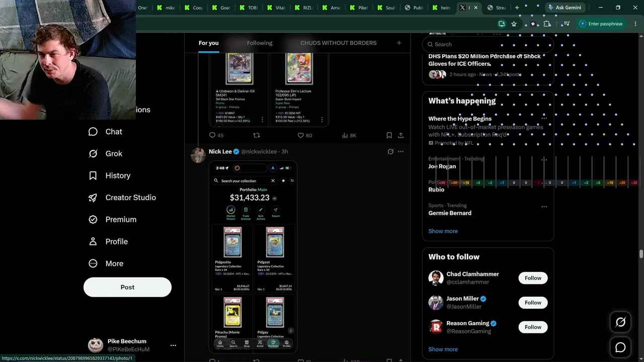644x362 pixels.
Task: Open Nick Lee's profile picture
Action: coord(198,155)
